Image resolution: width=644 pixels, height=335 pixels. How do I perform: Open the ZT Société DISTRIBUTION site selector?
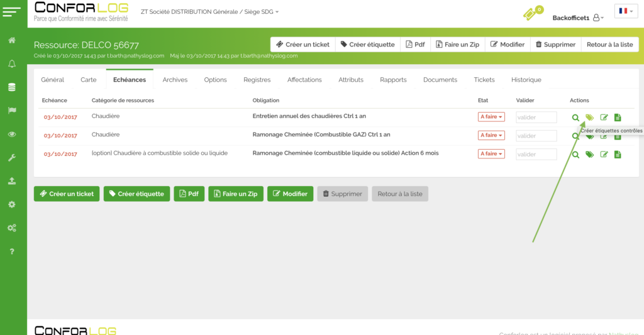(209, 12)
